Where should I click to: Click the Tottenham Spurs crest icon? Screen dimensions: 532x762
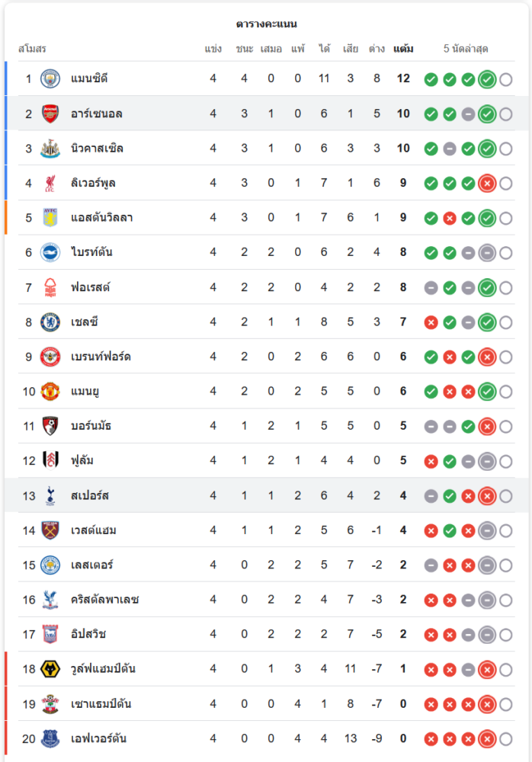click(50, 496)
